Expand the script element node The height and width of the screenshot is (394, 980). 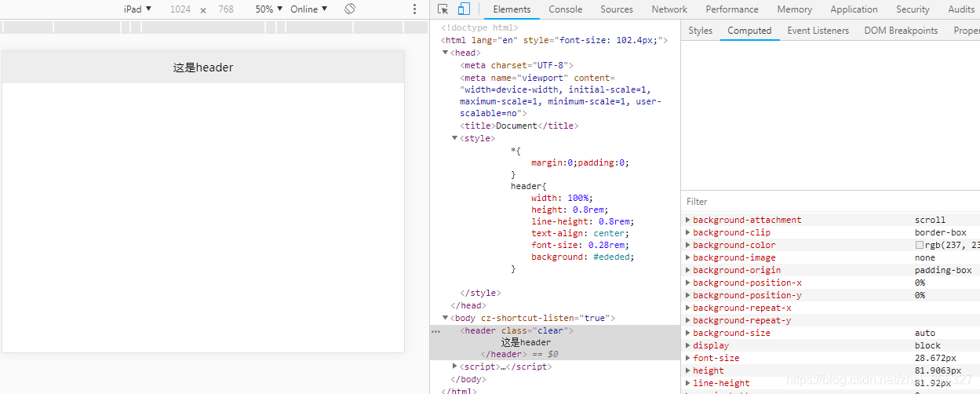coord(455,367)
